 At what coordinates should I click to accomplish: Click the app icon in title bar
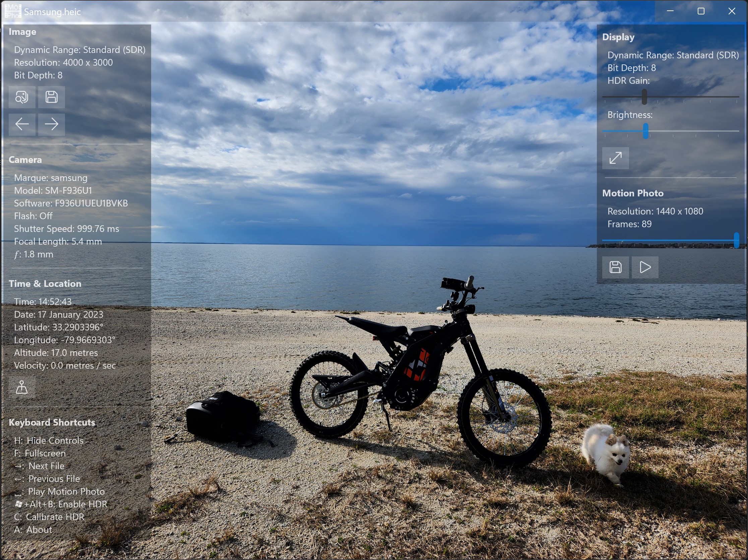point(13,11)
